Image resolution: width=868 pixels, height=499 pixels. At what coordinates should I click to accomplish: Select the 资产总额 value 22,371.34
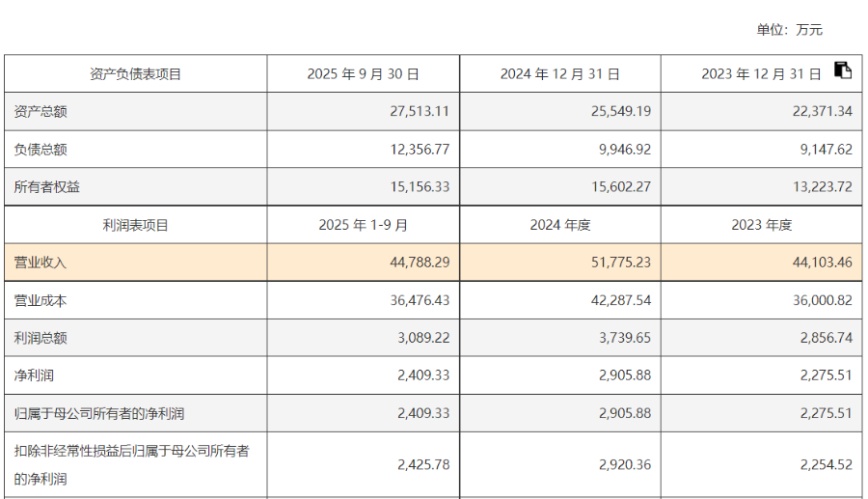[x=822, y=111]
